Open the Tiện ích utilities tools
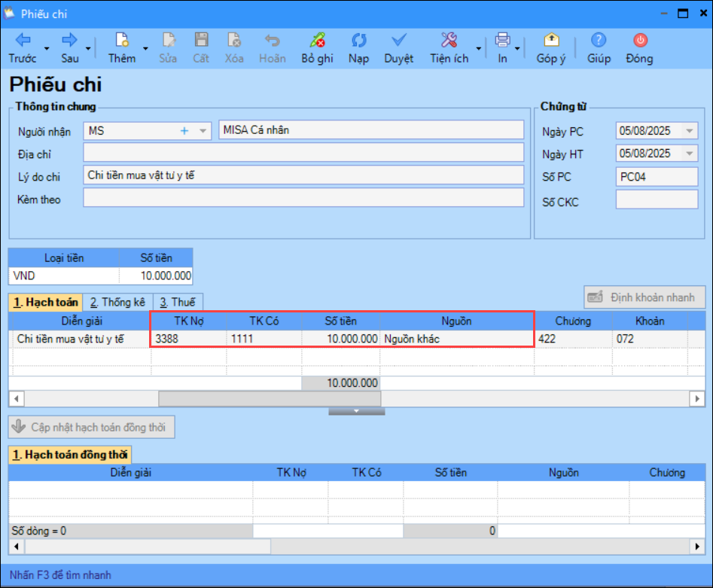This screenshot has width=713, height=588. click(449, 47)
